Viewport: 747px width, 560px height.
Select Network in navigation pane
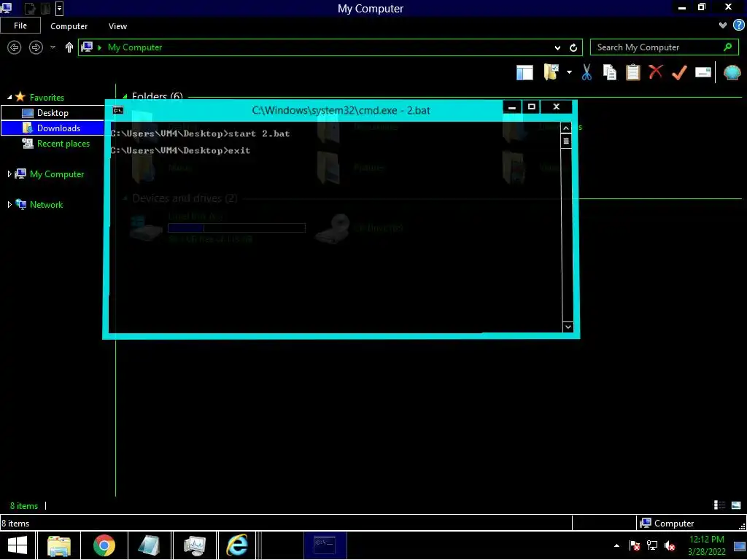(46, 205)
